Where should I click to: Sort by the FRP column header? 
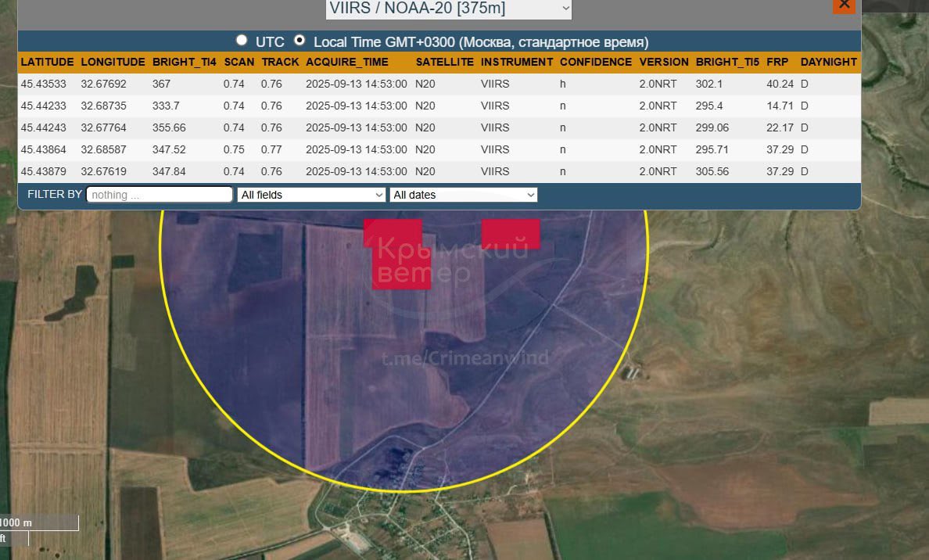[777, 62]
